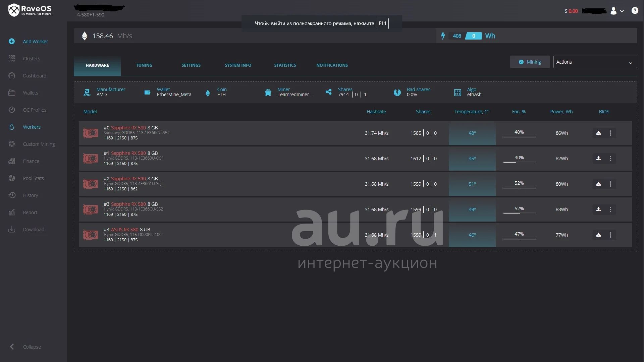Click the Hashrate column header

point(376,112)
